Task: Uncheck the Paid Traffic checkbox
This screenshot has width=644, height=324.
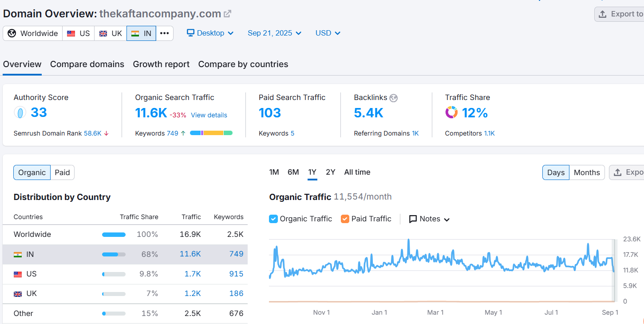Action: pos(345,219)
